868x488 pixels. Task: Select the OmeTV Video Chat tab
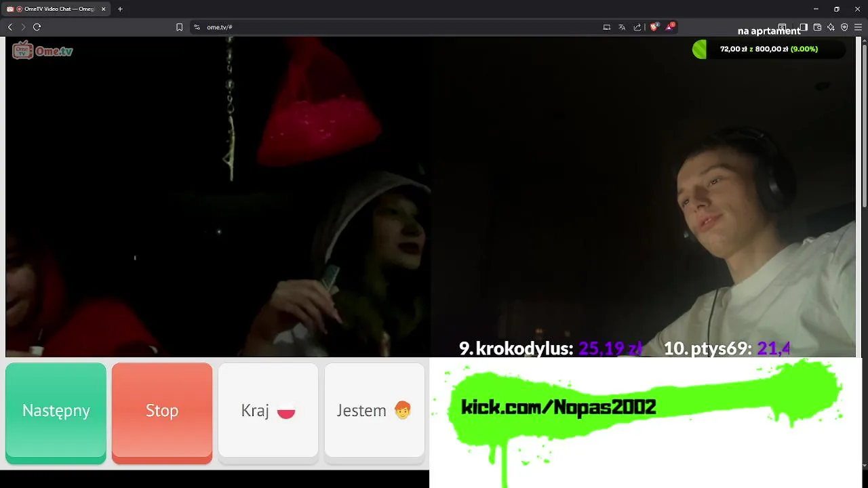(56, 9)
